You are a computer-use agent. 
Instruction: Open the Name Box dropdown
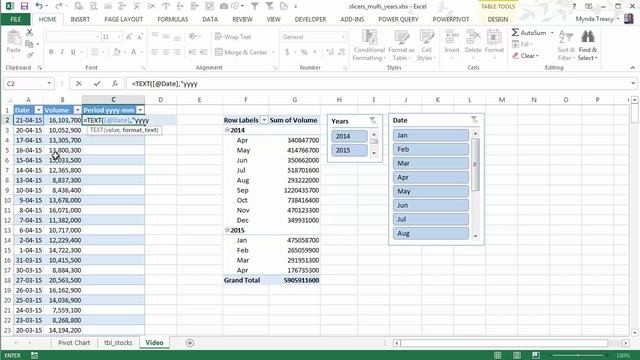[49, 84]
